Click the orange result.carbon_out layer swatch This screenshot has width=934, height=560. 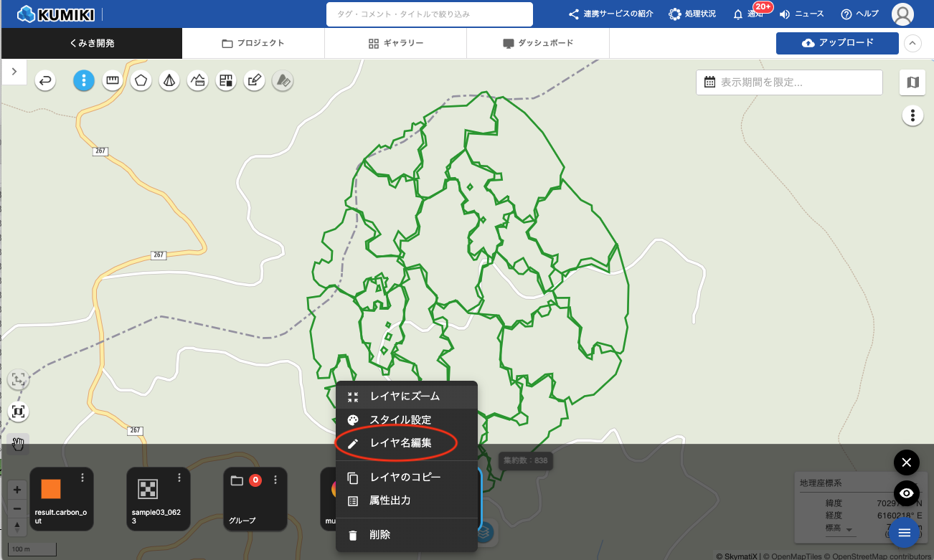[x=51, y=489]
